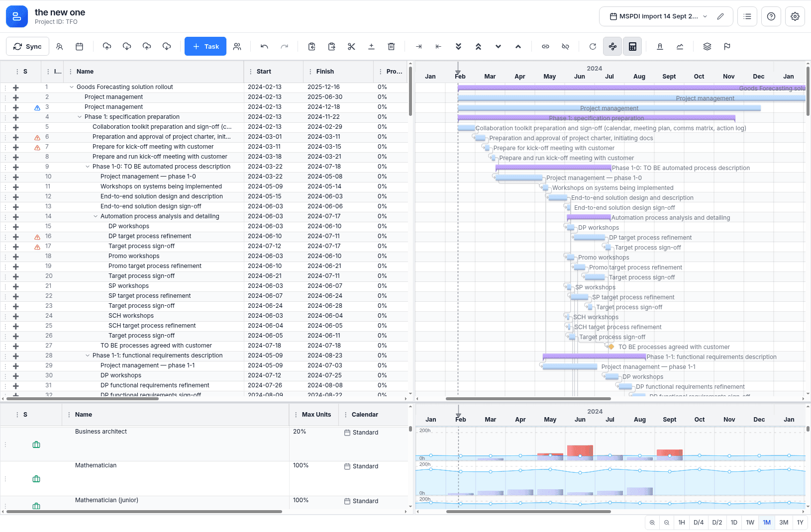The width and height of the screenshot is (811, 532).
Task: Click the paste clipboard icon
Action: (x=332, y=46)
